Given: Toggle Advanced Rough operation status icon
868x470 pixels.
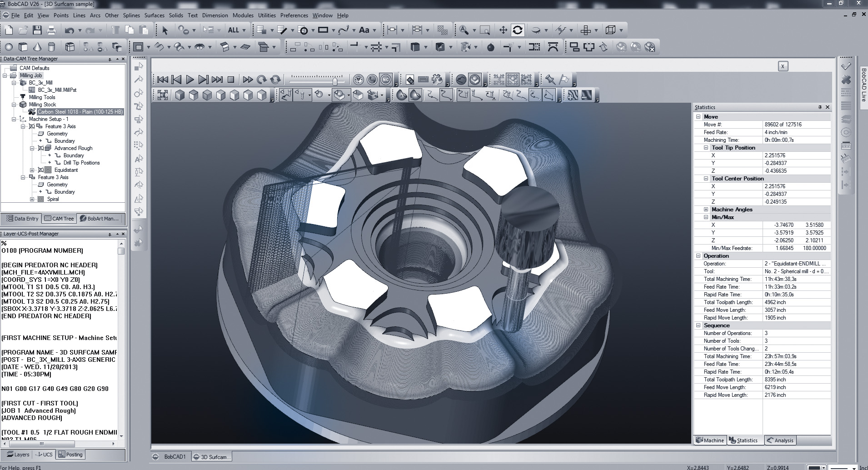Looking at the screenshot, I should [41, 148].
